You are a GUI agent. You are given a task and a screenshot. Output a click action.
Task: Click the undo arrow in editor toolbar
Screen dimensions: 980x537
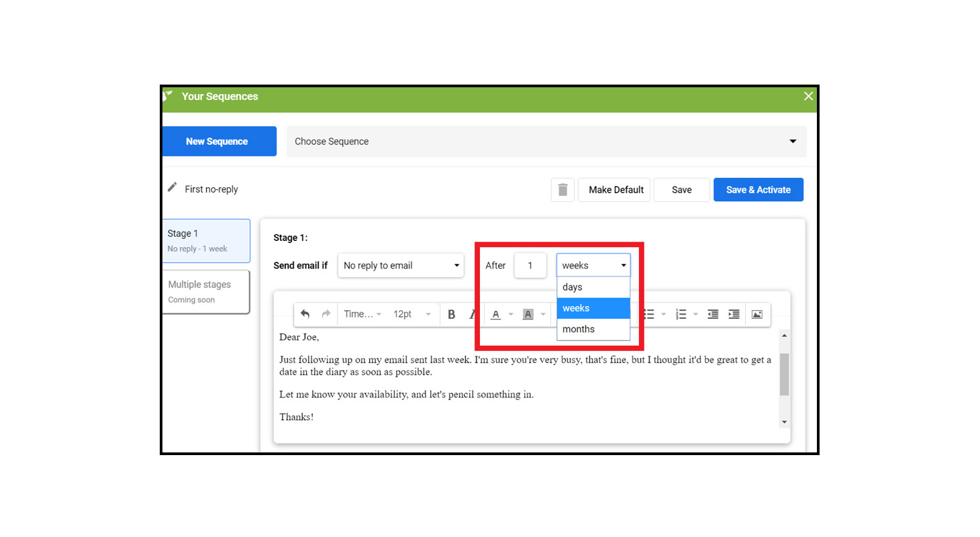(x=305, y=314)
